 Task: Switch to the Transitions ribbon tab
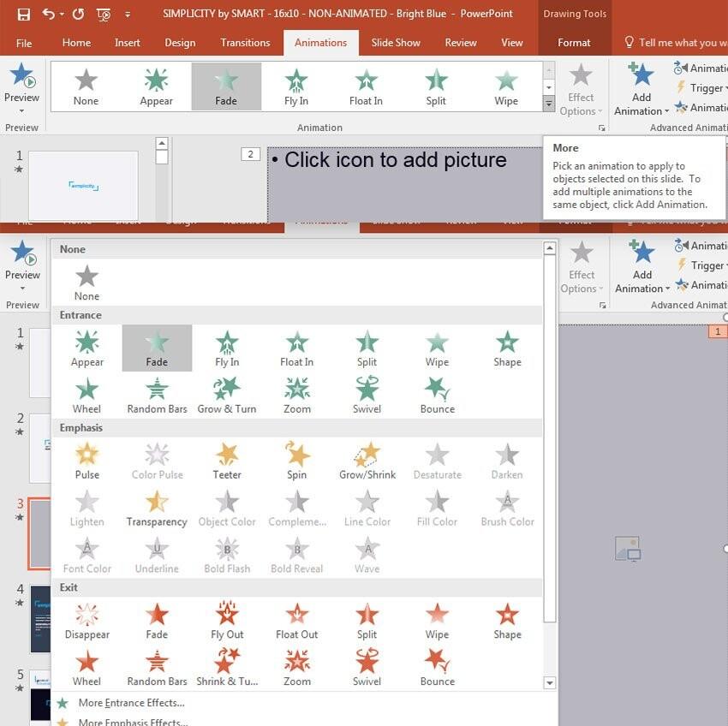click(x=245, y=42)
